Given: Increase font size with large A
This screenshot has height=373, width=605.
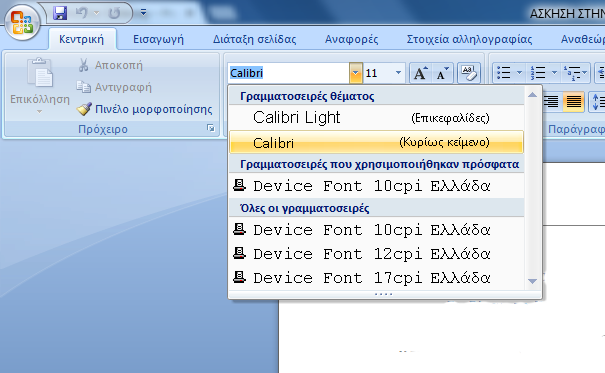Looking at the screenshot, I should [421, 73].
